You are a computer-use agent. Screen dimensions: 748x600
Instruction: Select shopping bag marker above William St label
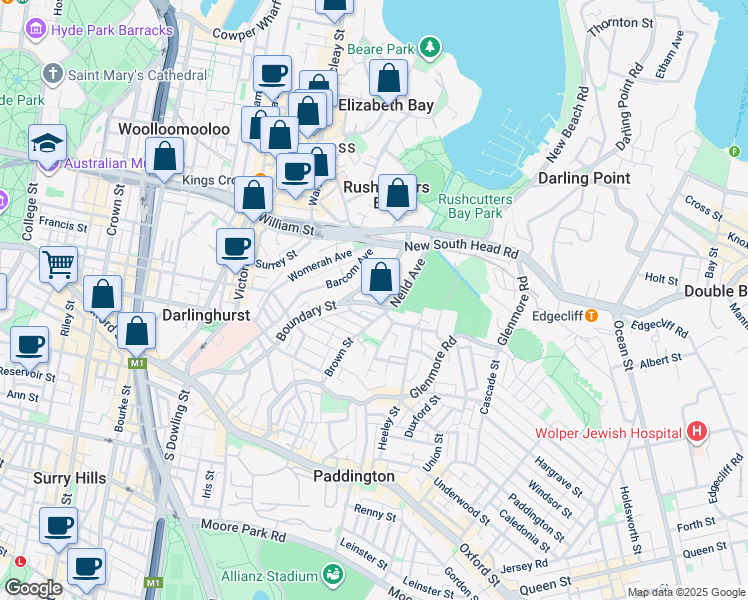coord(253,196)
